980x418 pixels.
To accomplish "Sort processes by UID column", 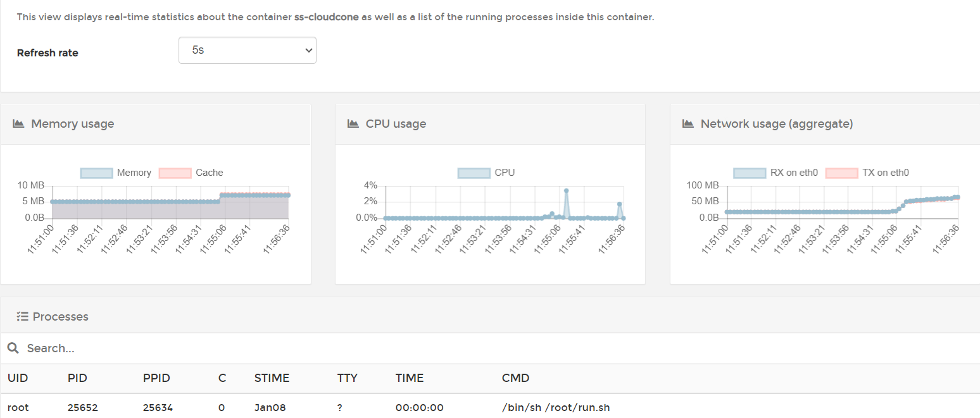I will click(18, 378).
